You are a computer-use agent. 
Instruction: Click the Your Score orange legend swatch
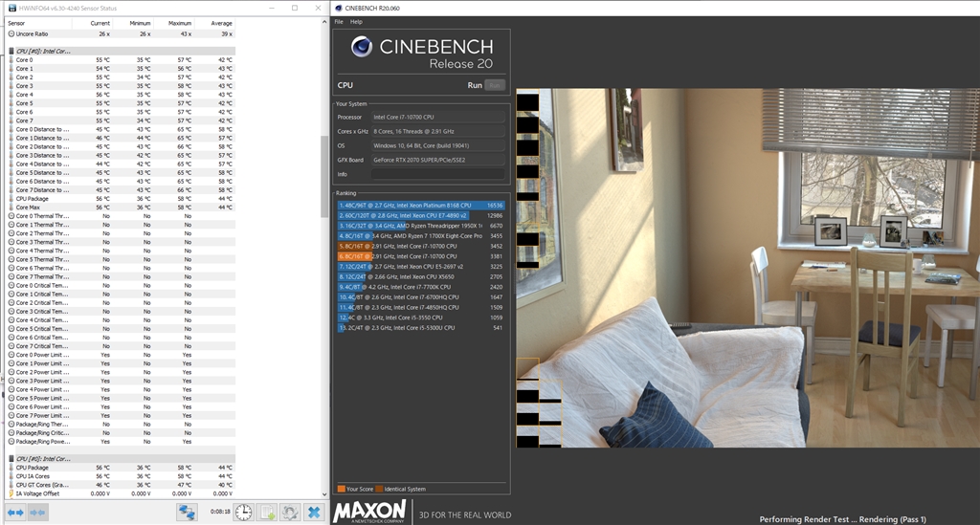pos(342,489)
